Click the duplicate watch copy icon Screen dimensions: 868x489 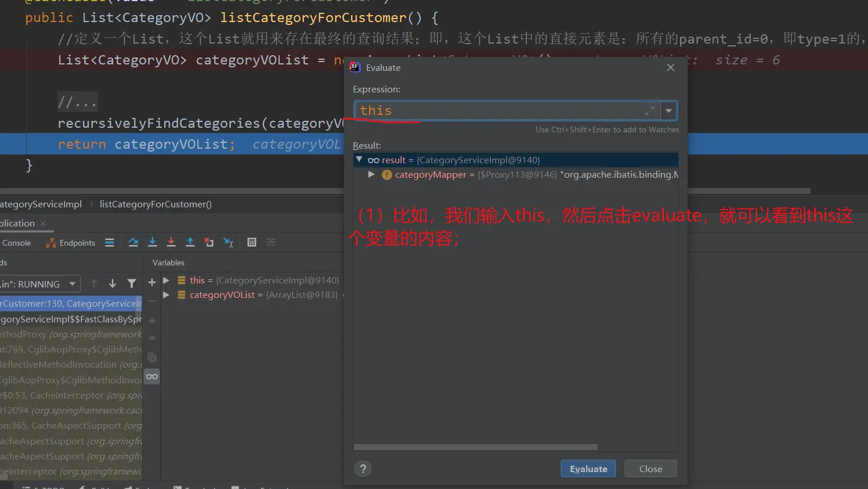point(152,357)
